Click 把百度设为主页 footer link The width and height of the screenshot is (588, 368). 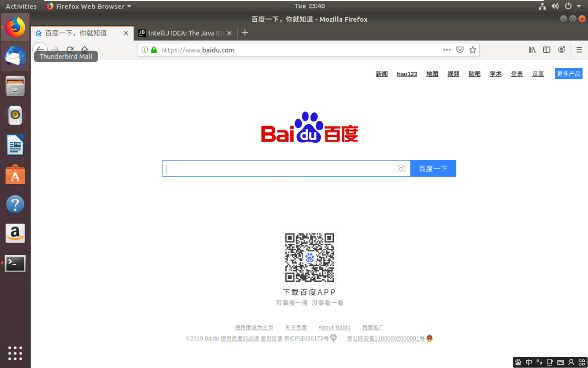pos(254,328)
